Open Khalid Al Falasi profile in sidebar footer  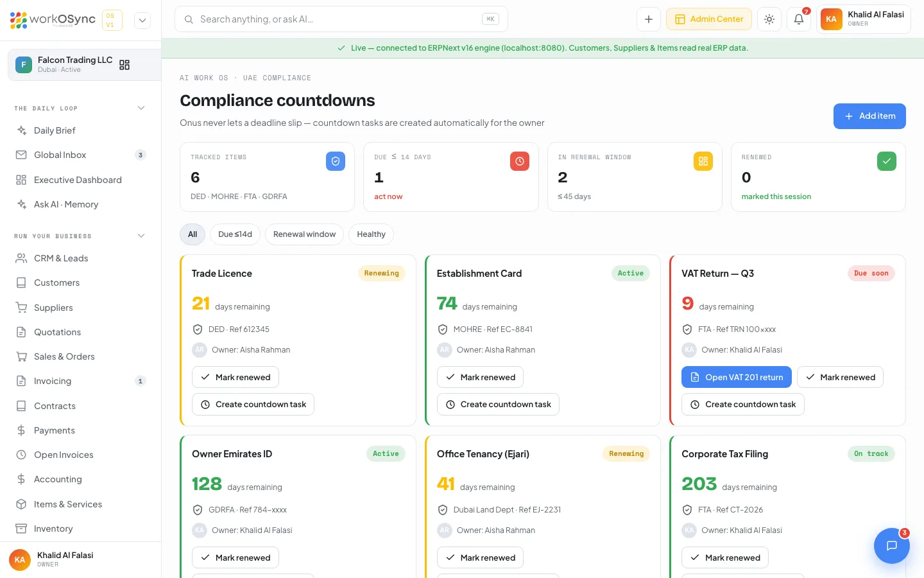point(80,559)
